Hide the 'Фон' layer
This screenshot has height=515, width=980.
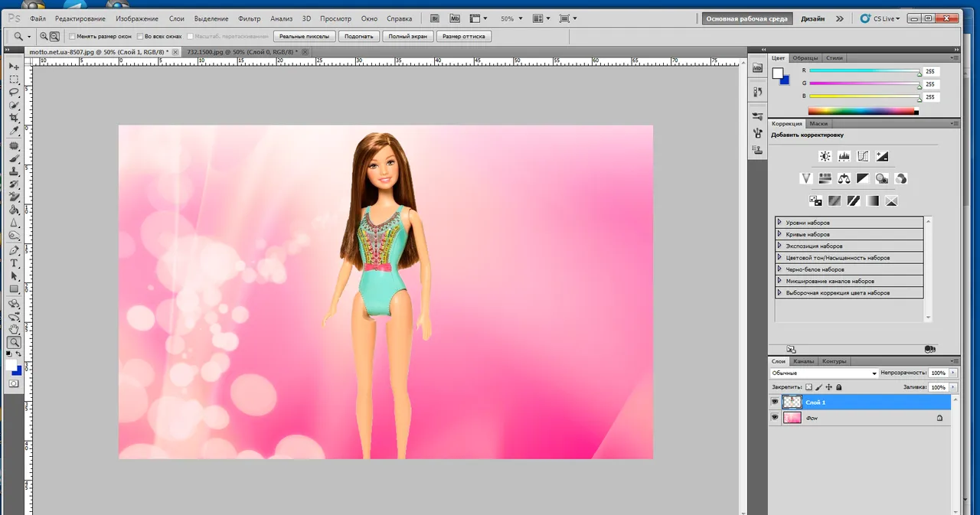(775, 418)
